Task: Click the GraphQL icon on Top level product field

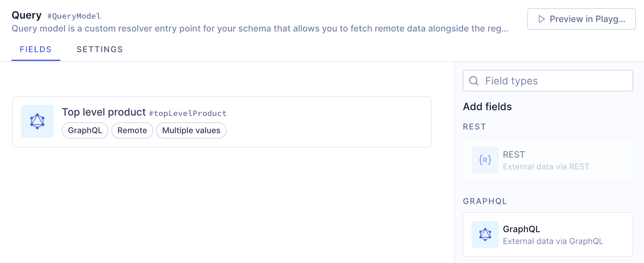Action: point(37,121)
